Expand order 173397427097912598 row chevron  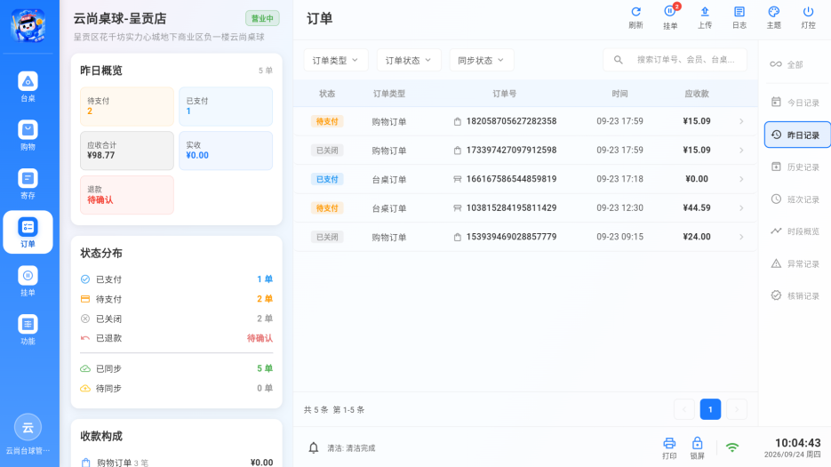click(741, 150)
